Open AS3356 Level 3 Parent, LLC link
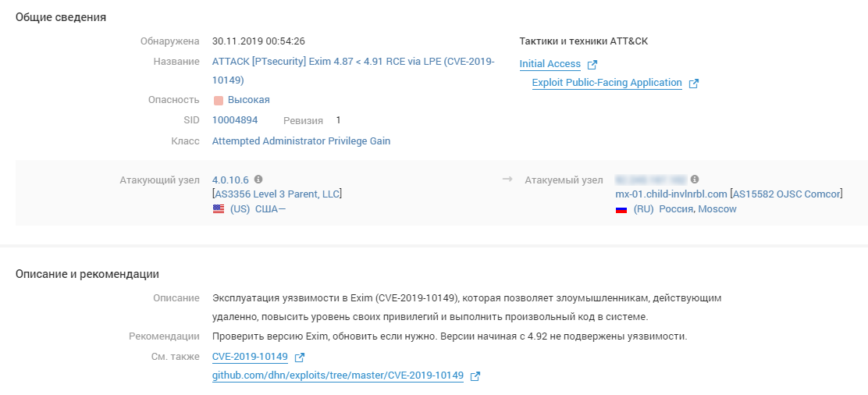This screenshot has height=395, width=868. pyautogui.click(x=277, y=194)
